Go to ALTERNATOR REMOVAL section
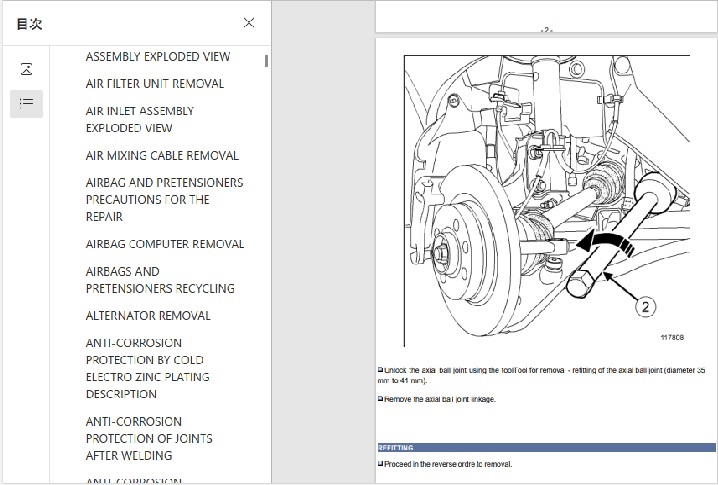This screenshot has width=718, height=485. click(148, 316)
